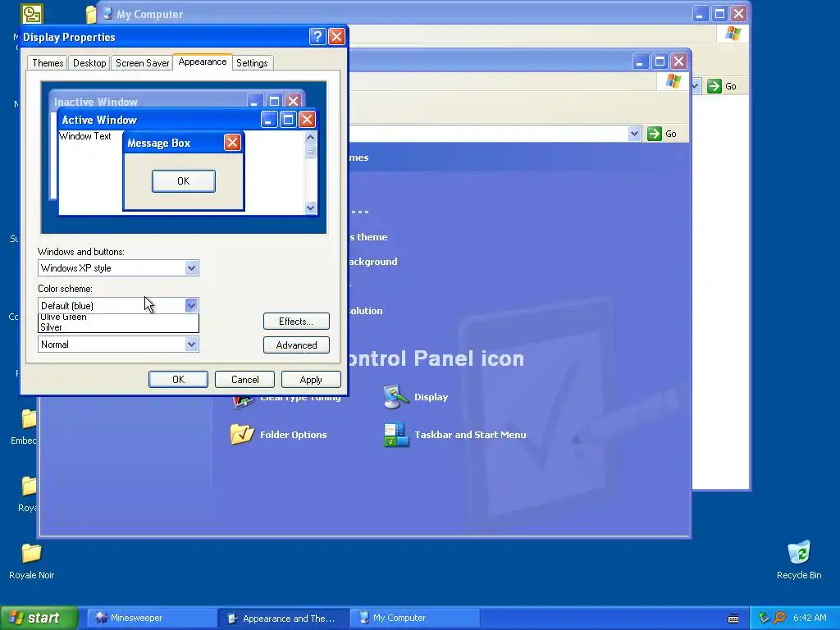The height and width of the screenshot is (630, 840).
Task: Switch to My Computer taskbar button
Action: click(414, 619)
